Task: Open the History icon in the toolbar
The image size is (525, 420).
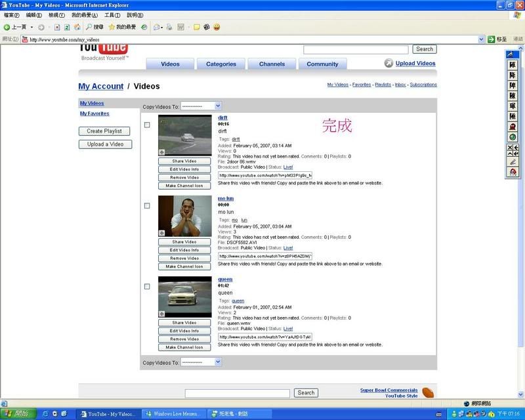Action: tap(144, 27)
